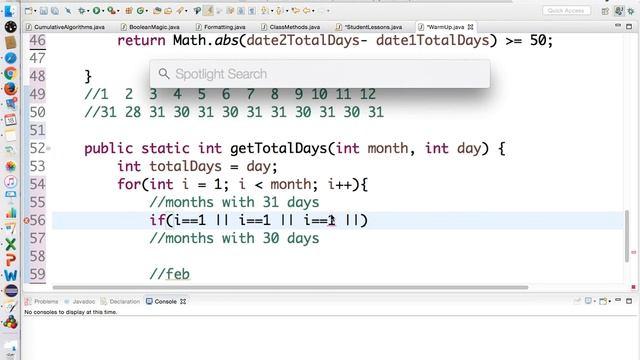640x360 pixels.
Task: Click the Quick Access search field
Action: [566, 11]
